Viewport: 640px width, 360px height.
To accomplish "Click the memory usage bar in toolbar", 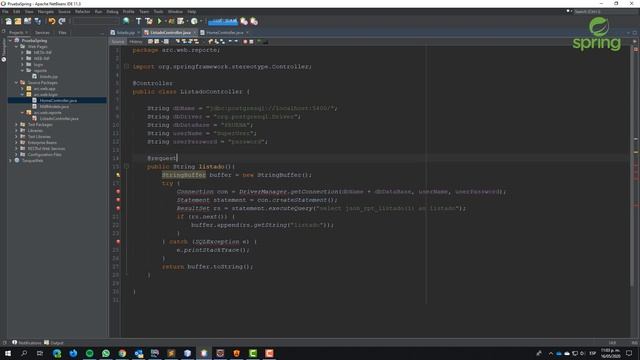I will click(x=223, y=21).
